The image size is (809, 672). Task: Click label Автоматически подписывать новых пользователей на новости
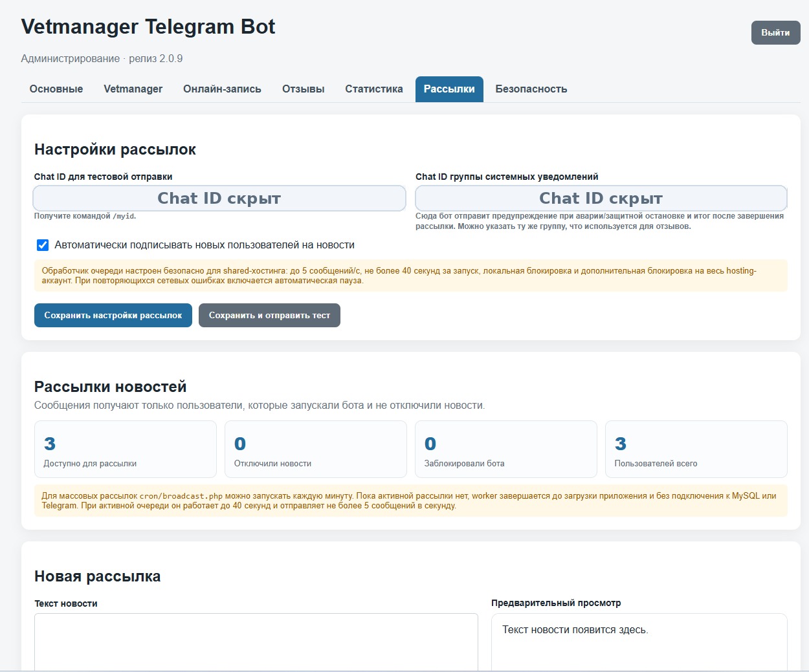[205, 245]
